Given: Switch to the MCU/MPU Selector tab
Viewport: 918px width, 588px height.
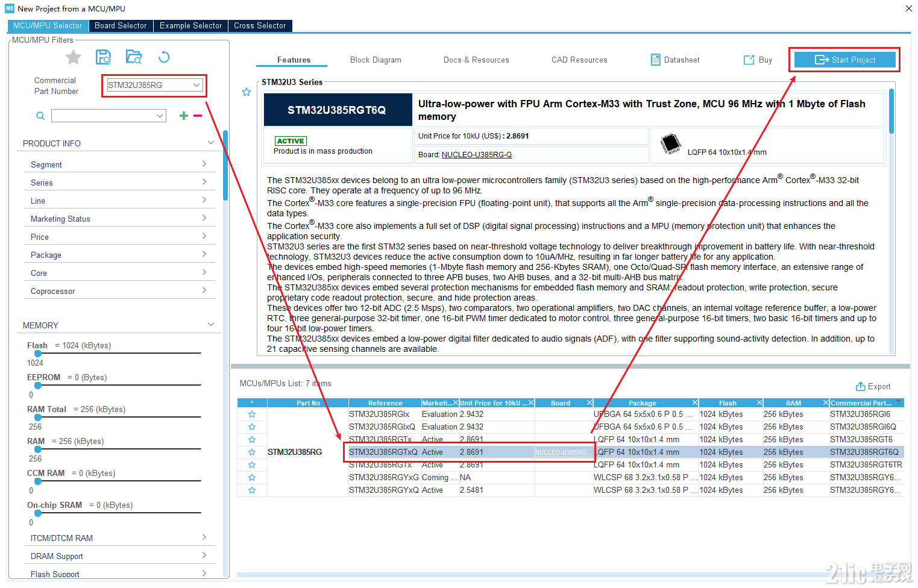Looking at the screenshot, I should 48,25.
